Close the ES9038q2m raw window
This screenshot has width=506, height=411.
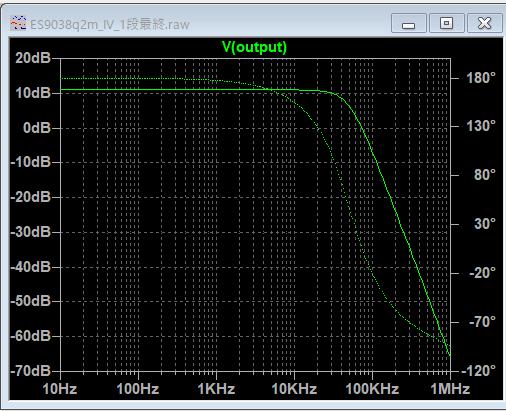[x=484, y=23]
